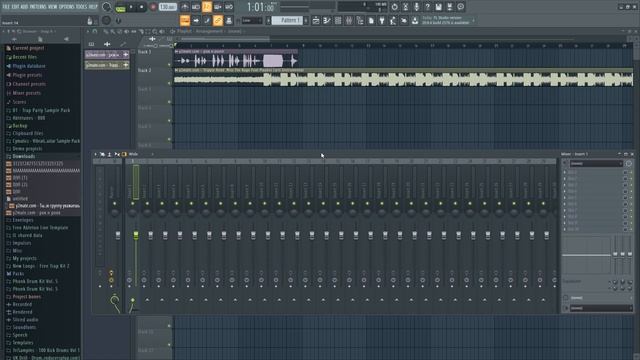Viewport: 640px width, 360px height.
Task: Collapse the Downloads folder
Action: (23, 156)
